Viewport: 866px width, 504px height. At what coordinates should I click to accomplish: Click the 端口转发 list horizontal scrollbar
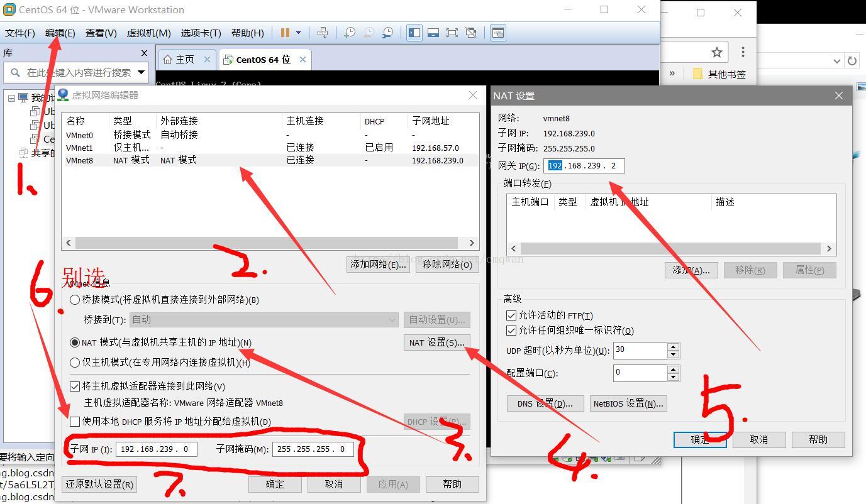(x=672, y=248)
